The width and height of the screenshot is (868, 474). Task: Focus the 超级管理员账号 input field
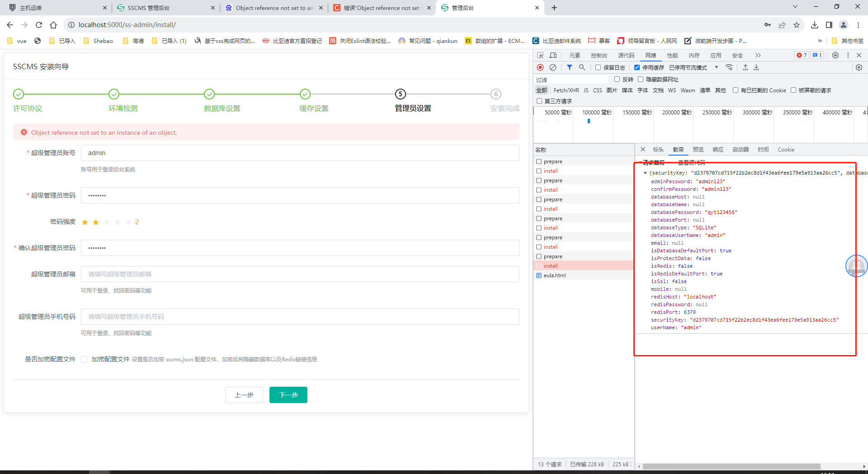300,153
